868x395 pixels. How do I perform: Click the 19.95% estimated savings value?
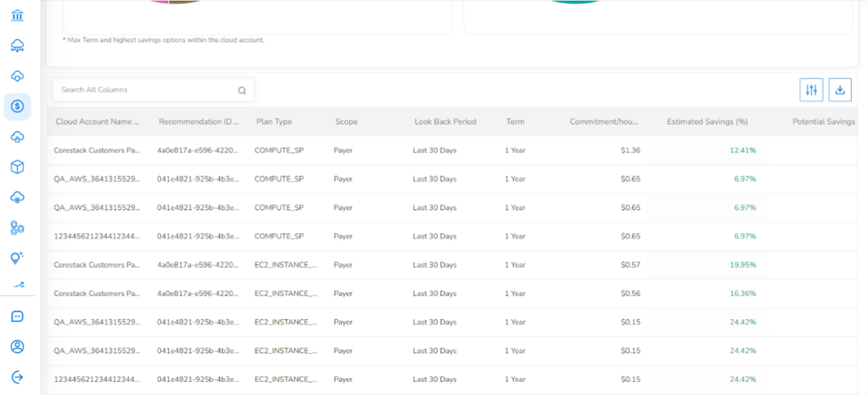coord(742,265)
